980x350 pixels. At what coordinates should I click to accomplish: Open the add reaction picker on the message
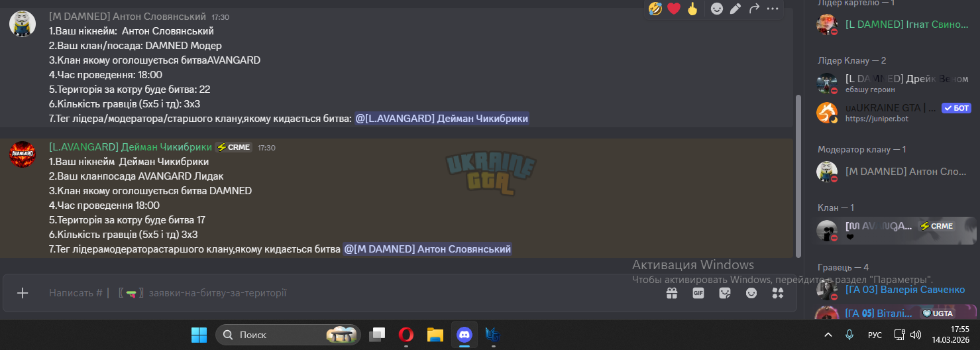point(717,9)
